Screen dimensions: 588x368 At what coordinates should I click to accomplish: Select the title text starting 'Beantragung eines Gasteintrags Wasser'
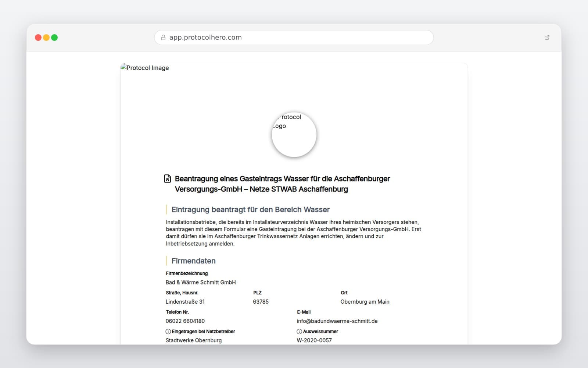[282, 184]
